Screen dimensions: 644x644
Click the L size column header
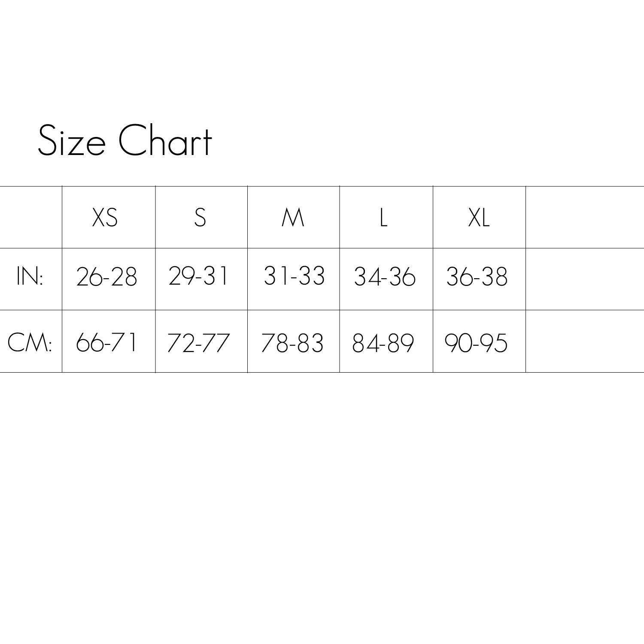[383, 217]
